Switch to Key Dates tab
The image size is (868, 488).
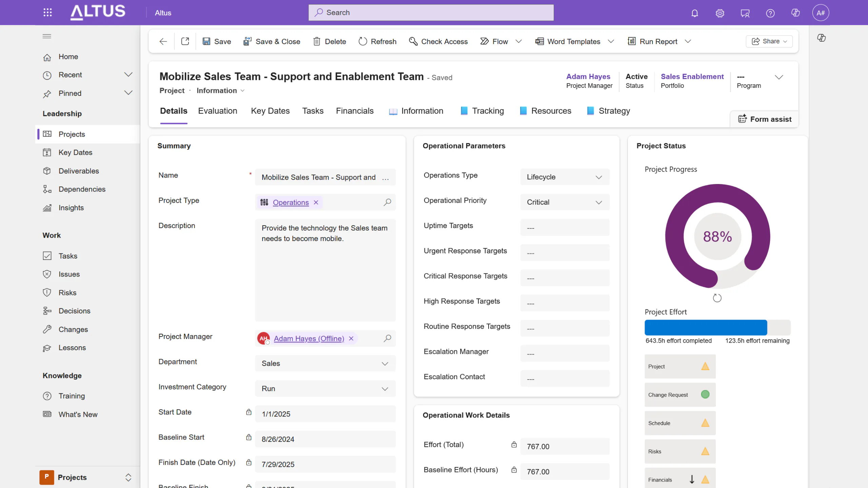point(270,111)
